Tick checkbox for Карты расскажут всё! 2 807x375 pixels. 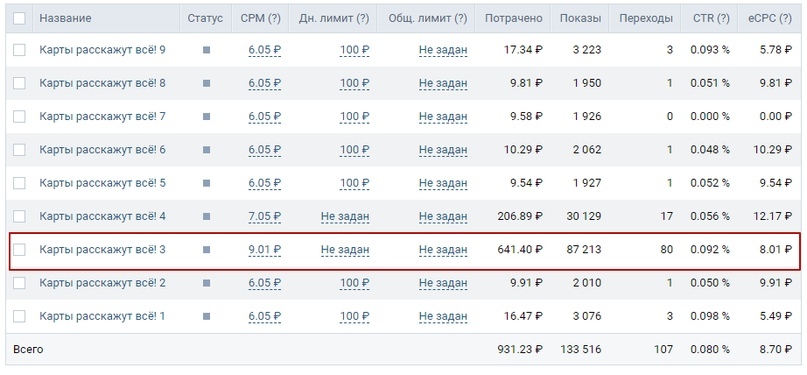point(19,283)
